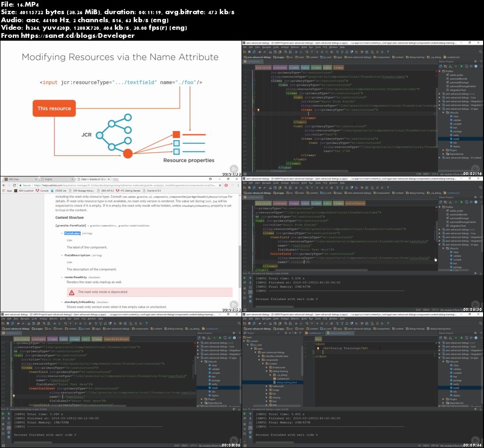This screenshot has height=448, width=484.
Task: Click the search magnifier in the 3:16 IDE frame
Action: pos(480,52)
